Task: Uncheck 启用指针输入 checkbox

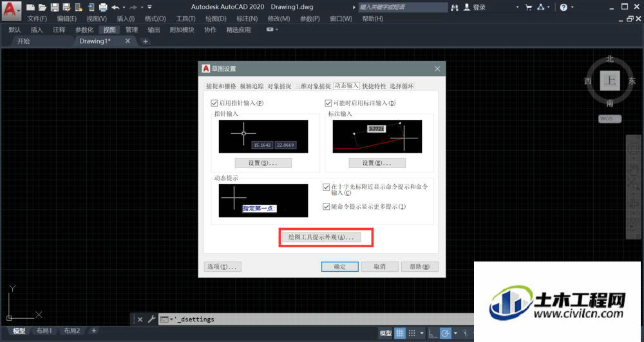Action: point(214,103)
